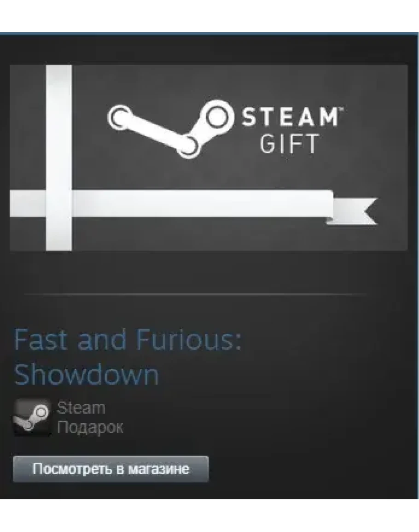Click the GIFT text under the STEAM wordmark

point(289,143)
